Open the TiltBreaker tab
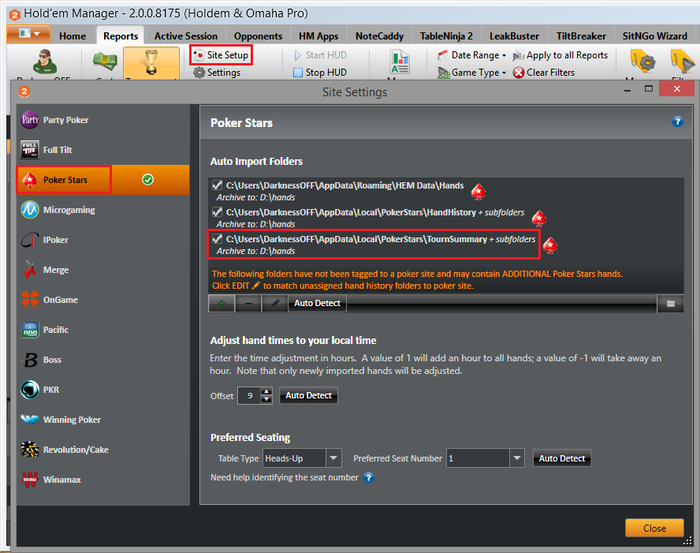Image resolution: width=700 pixels, height=553 pixels. pyautogui.click(x=581, y=36)
